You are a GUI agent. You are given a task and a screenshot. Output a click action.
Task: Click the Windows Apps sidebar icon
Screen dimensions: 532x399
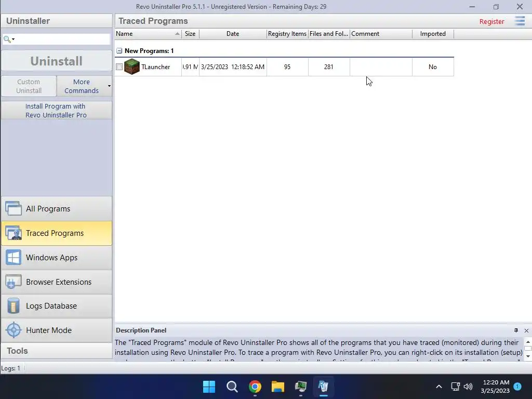(x=14, y=258)
